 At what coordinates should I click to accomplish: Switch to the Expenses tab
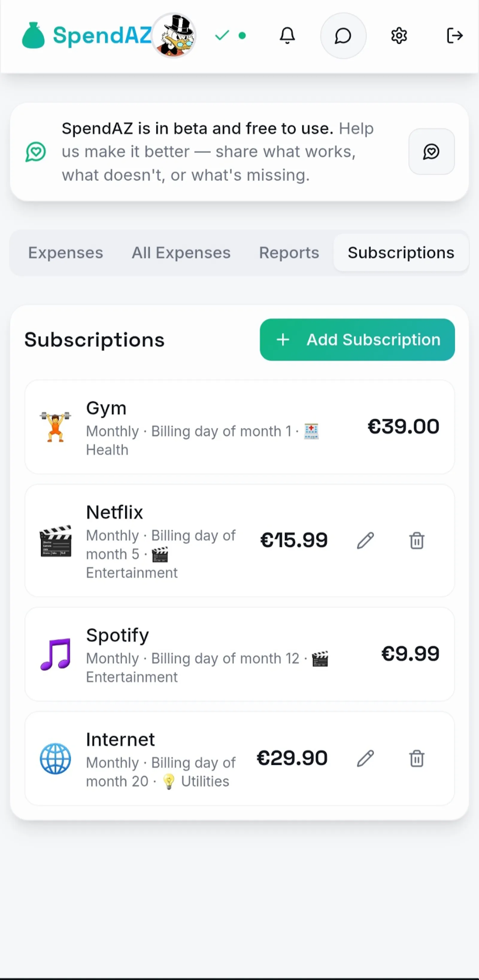click(65, 252)
